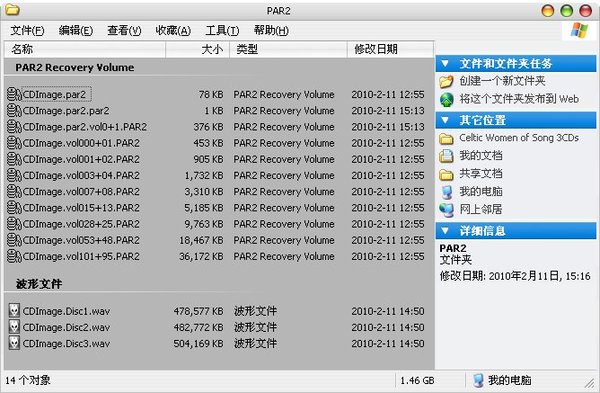Select file name CDImage.par2.vol0+1.PAR2
600x393 pixels.
85,127
